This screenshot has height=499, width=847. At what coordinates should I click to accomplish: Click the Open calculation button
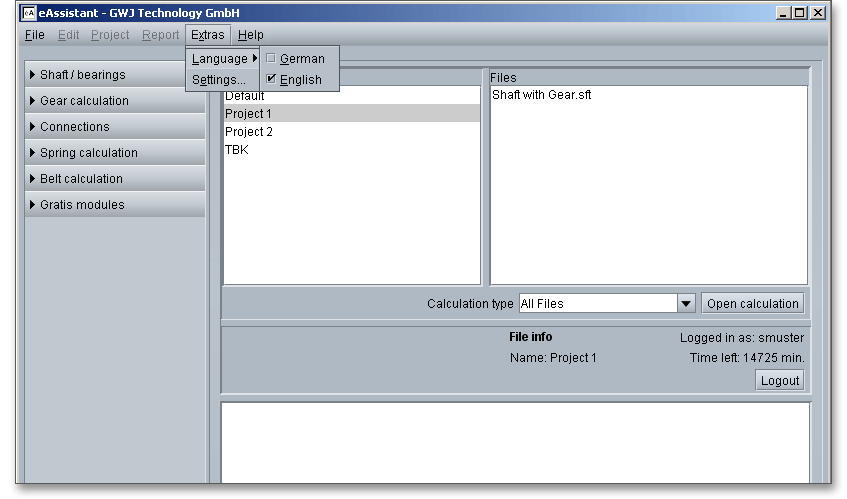pyautogui.click(x=753, y=304)
